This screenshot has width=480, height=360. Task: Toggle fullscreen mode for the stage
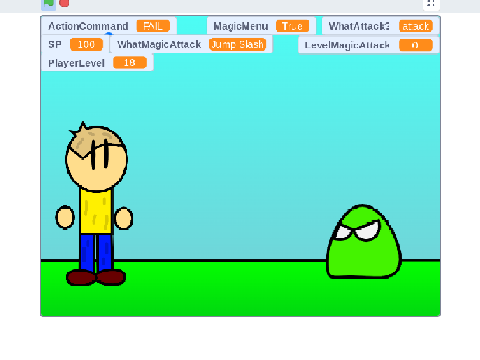431,3
